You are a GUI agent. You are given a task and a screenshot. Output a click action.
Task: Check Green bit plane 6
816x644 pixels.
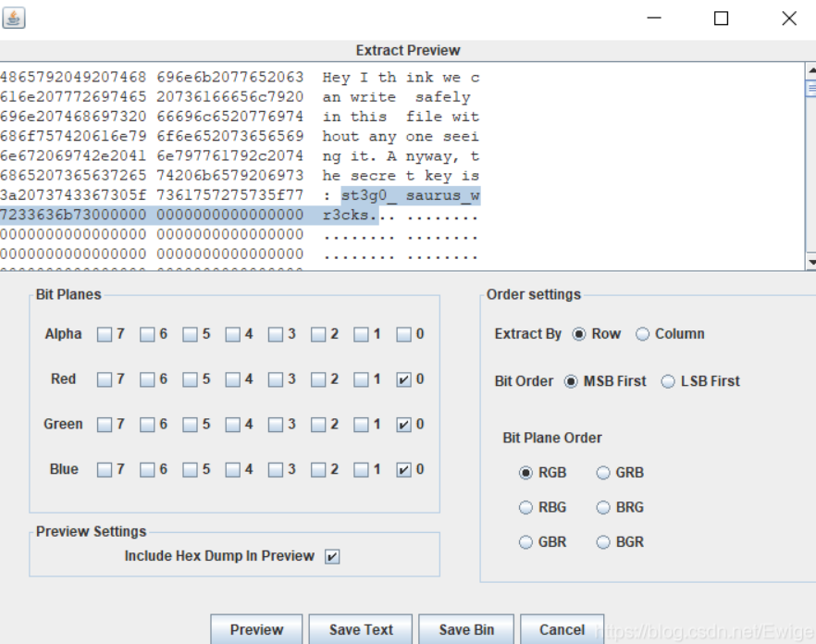[x=147, y=425]
